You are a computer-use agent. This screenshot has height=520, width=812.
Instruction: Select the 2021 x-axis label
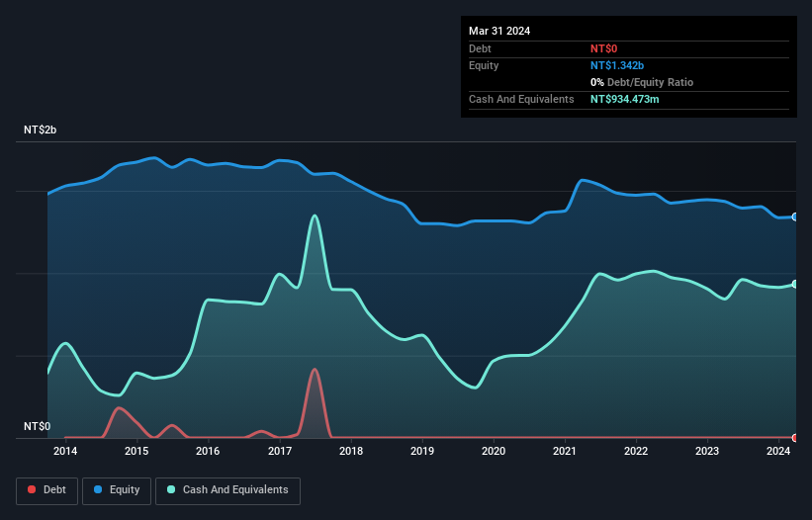tap(565, 451)
